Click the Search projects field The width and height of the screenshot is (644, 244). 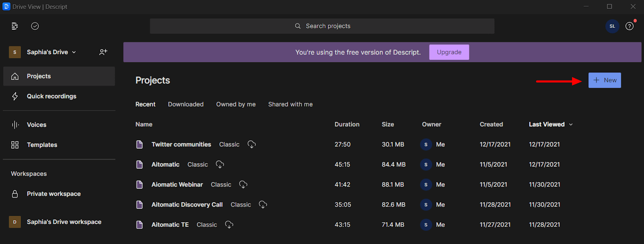(x=322, y=26)
